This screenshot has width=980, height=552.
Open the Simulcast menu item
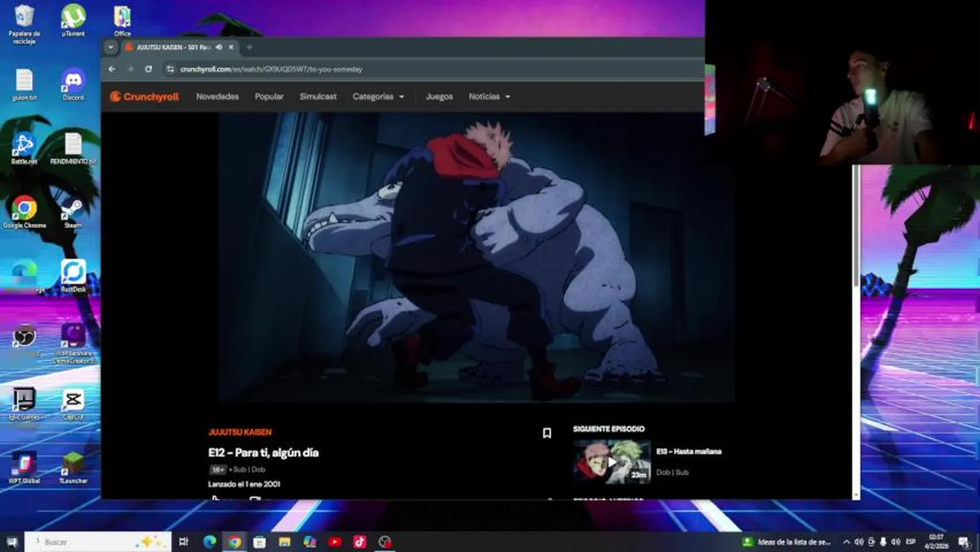point(318,97)
